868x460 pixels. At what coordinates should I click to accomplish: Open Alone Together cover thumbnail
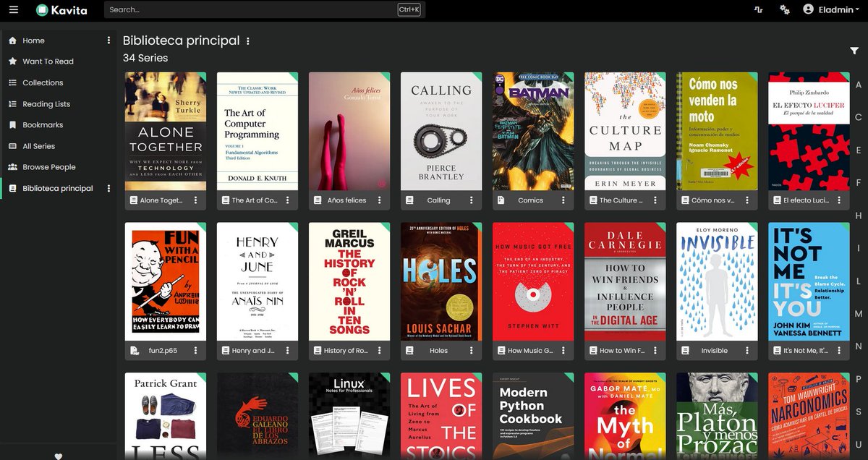pyautogui.click(x=166, y=131)
